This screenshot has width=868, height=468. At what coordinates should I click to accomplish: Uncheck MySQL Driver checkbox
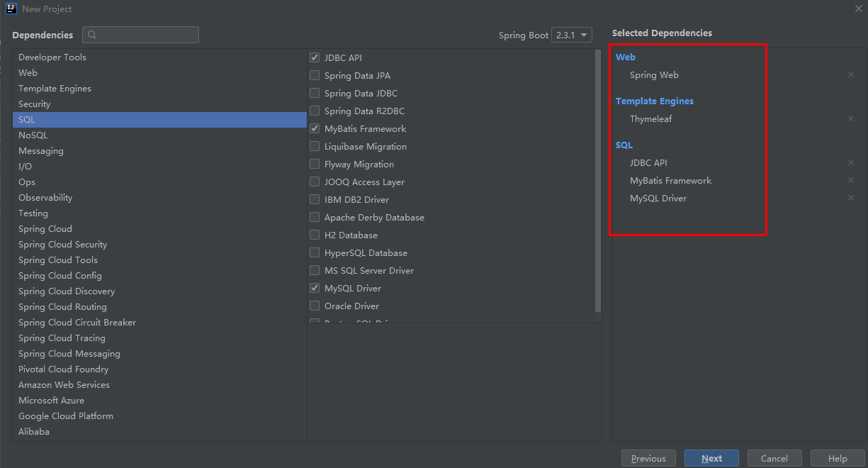315,288
